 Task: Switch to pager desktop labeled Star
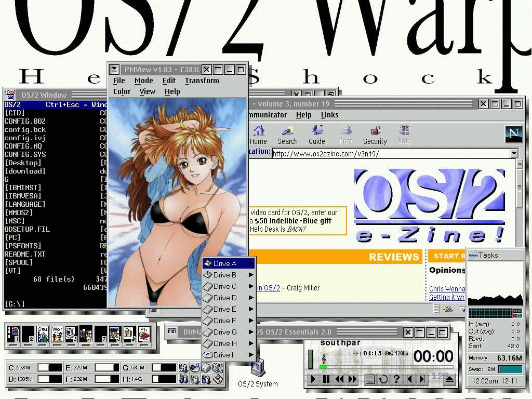coord(43,334)
